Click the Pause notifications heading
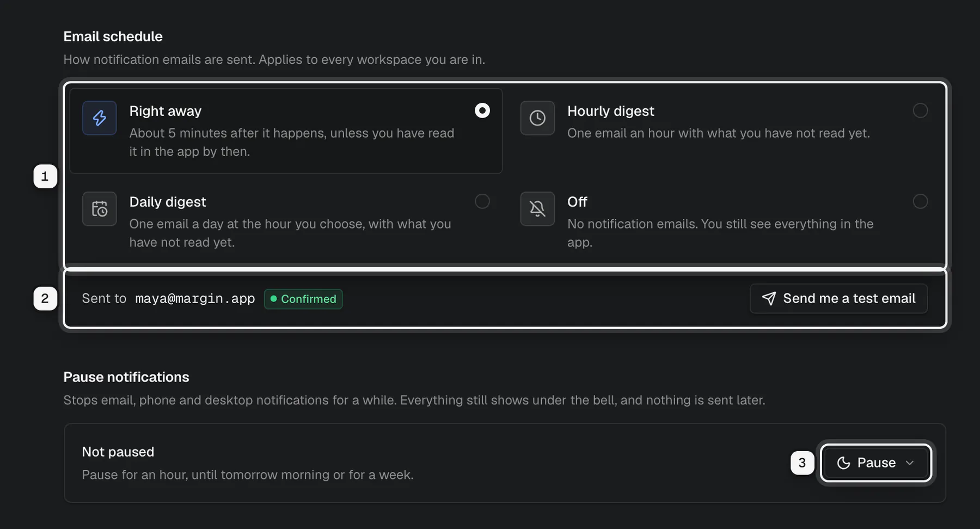The height and width of the screenshot is (529, 980). click(126, 377)
